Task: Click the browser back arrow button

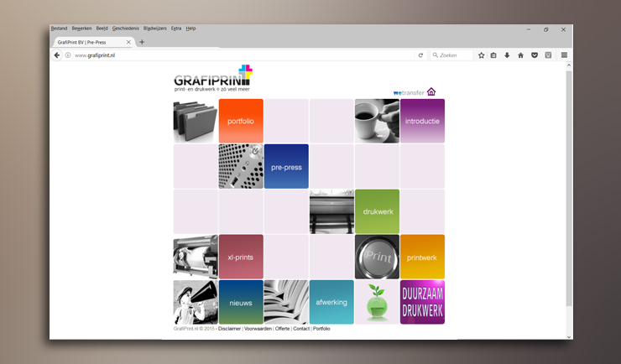Action: coord(57,55)
